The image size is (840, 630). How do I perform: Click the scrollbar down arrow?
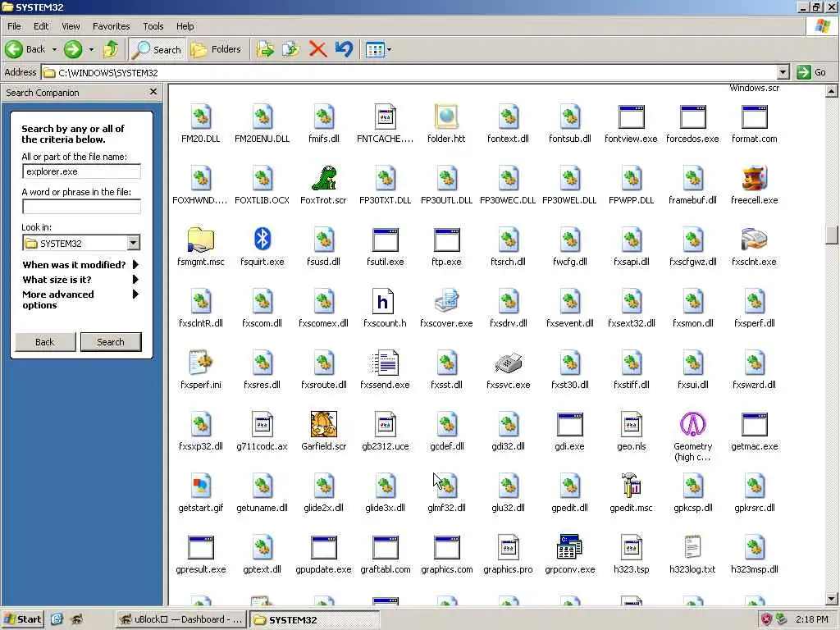click(832, 599)
